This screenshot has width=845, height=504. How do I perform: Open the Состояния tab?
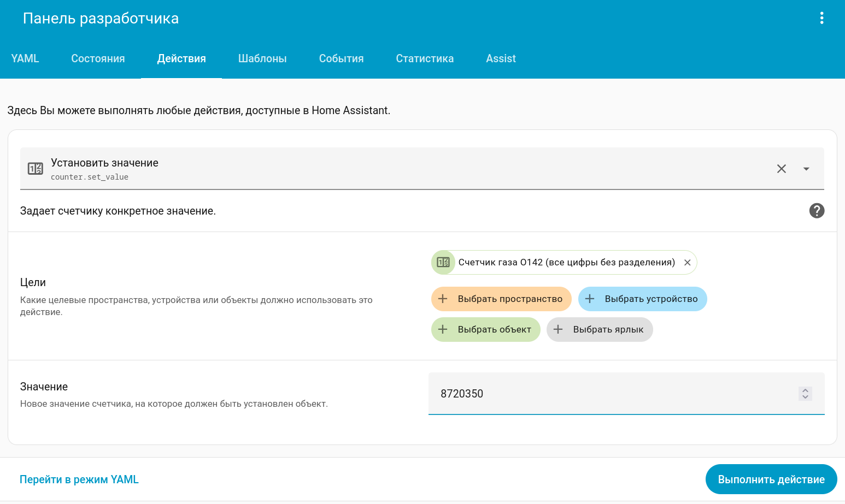[98, 58]
